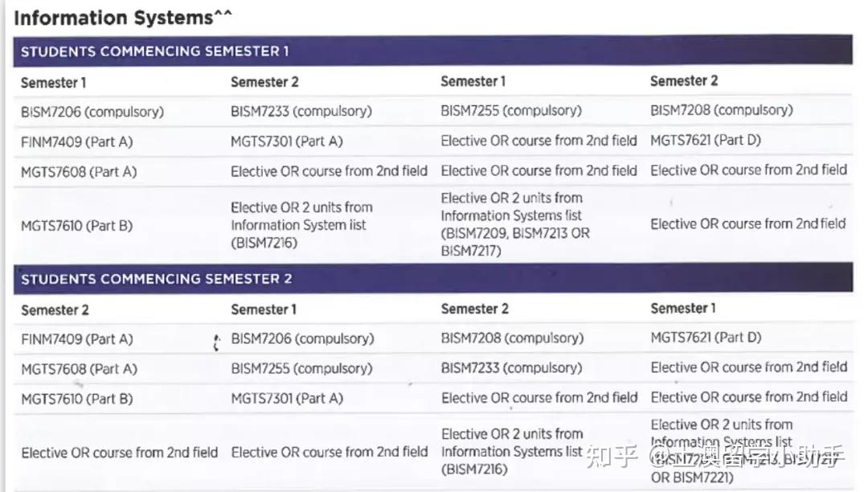
Task: Select BISM7233 (compulsory) in Commencing Semester 2 table
Action: coord(511,369)
